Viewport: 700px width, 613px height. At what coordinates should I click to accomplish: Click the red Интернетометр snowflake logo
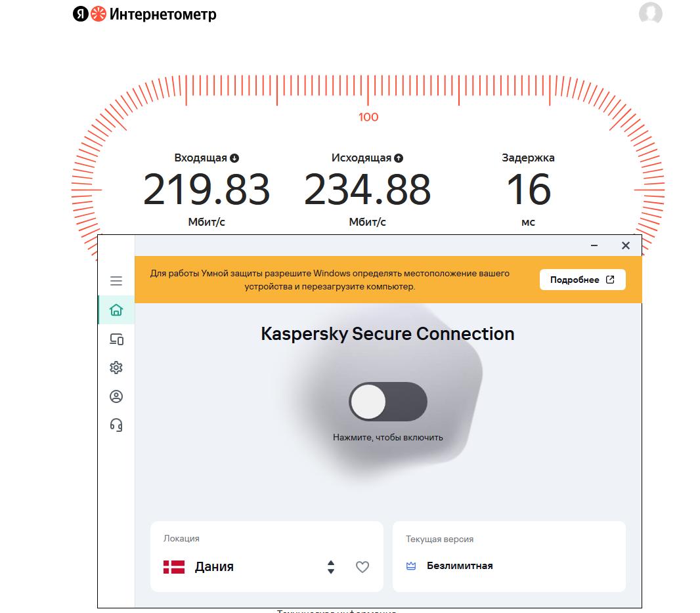[x=98, y=14]
